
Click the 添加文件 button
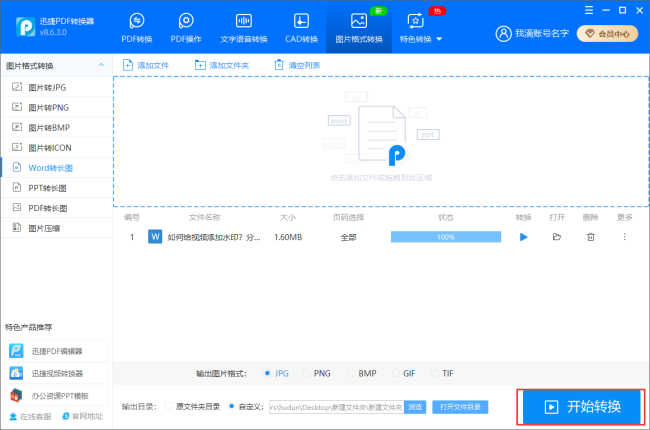[146, 65]
